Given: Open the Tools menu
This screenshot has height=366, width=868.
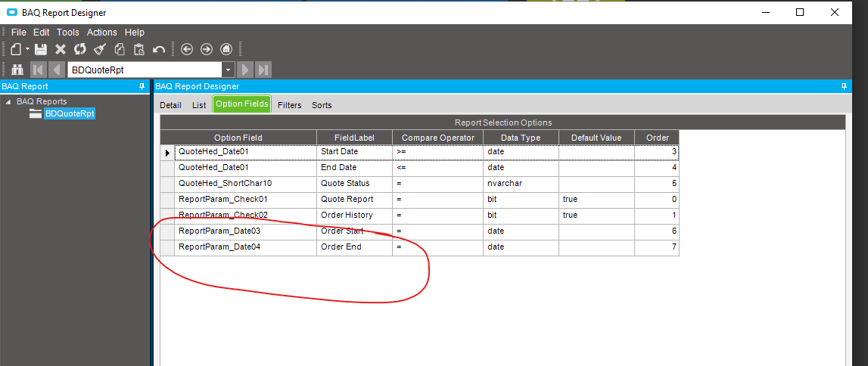Looking at the screenshot, I should (68, 32).
